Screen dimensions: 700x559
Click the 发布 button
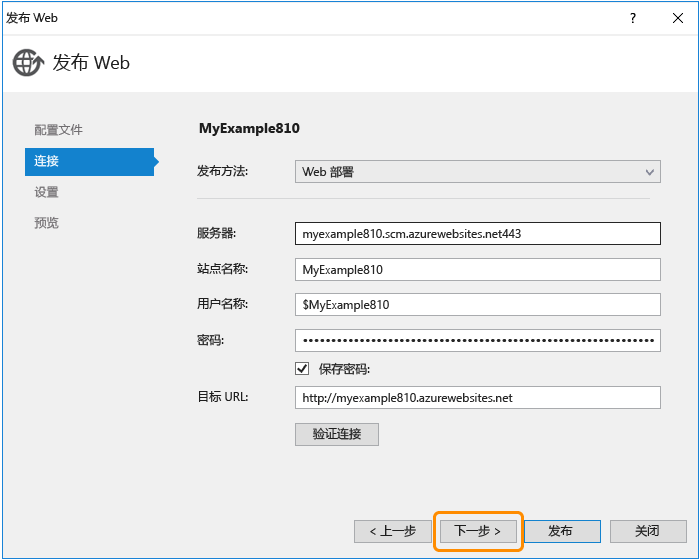[x=561, y=531]
